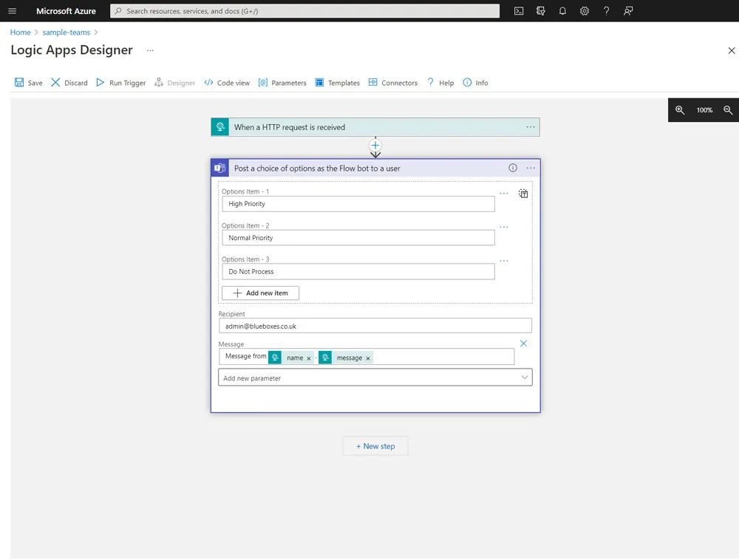Open Info in designer toolbar
Viewport: 739px width, 560px height.
[475, 83]
